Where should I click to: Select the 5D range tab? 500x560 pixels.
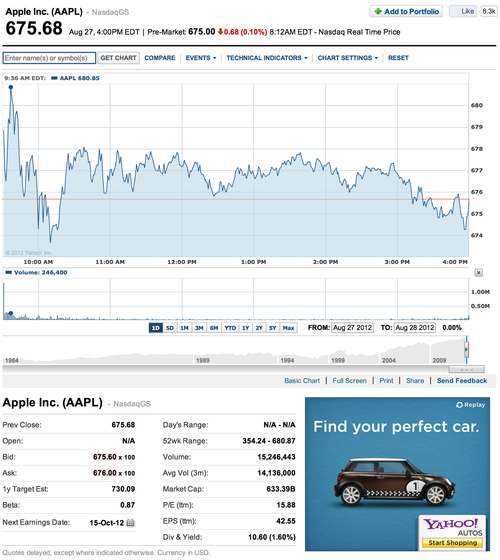(170, 328)
